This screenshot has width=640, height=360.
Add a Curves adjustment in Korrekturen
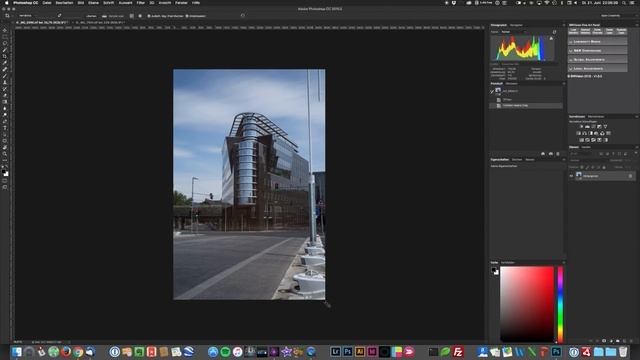pos(593,127)
